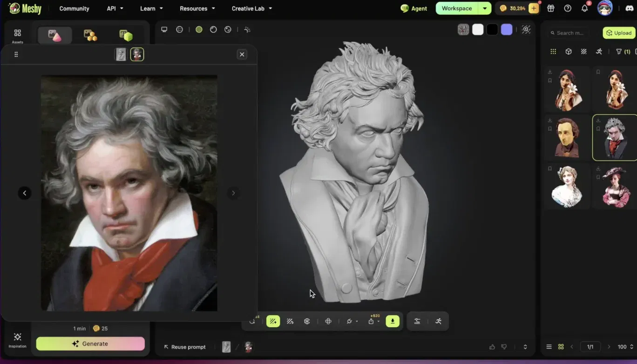This screenshot has height=364, width=637.
Task: Select the multi-cube generation mode tab
Action: coord(90,35)
